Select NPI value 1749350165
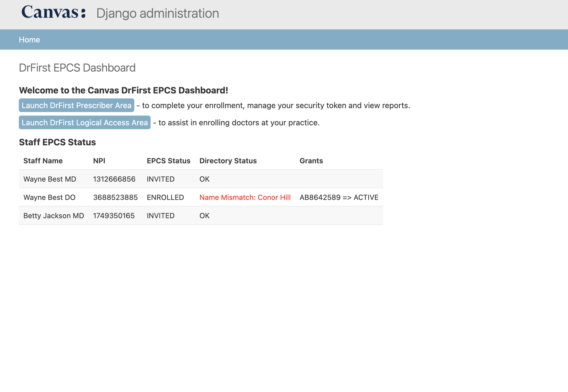 click(x=114, y=216)
